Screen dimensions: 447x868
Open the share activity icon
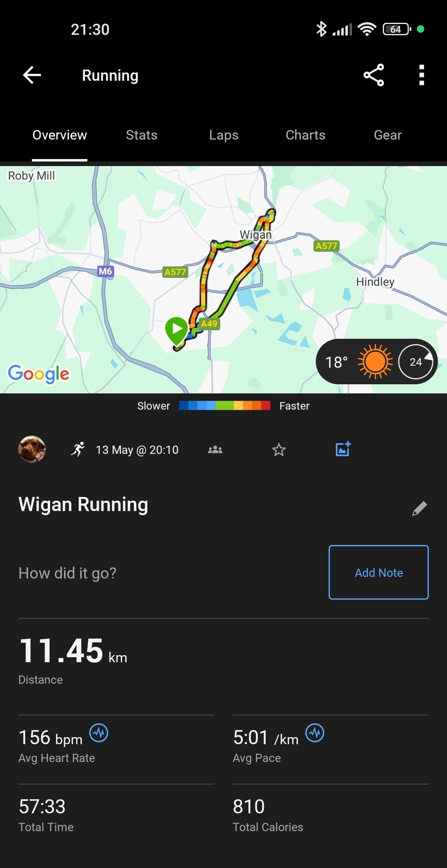(x=374, y=75)
